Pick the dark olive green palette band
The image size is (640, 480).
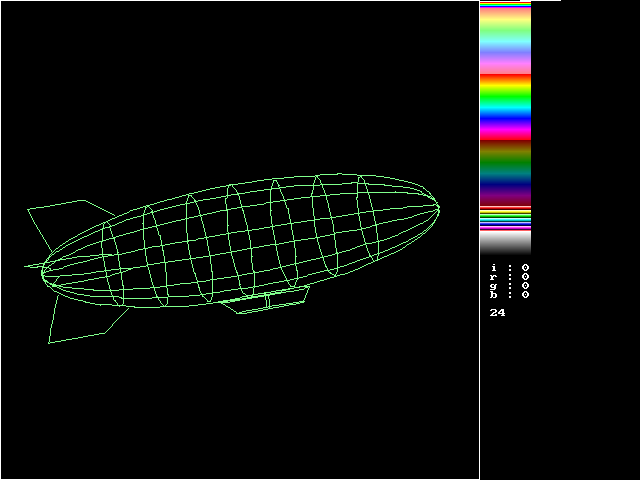[x=505, y=155]
